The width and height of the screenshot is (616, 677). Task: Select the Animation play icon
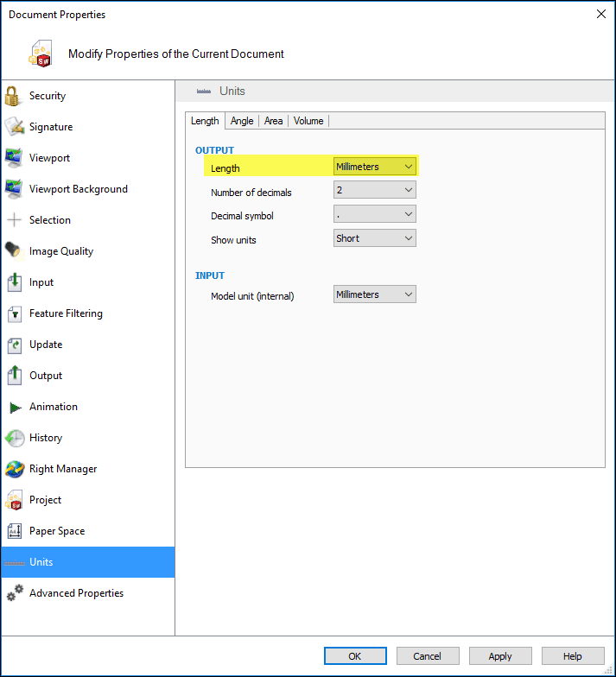[x=14, y=407]
